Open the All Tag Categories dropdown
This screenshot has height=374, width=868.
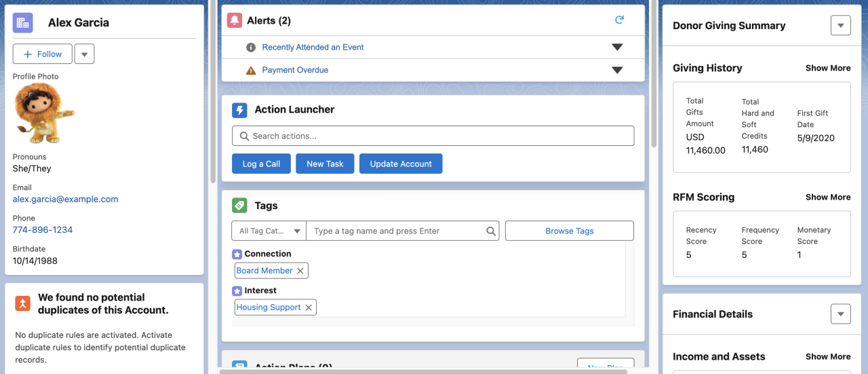tap(269, 231)
